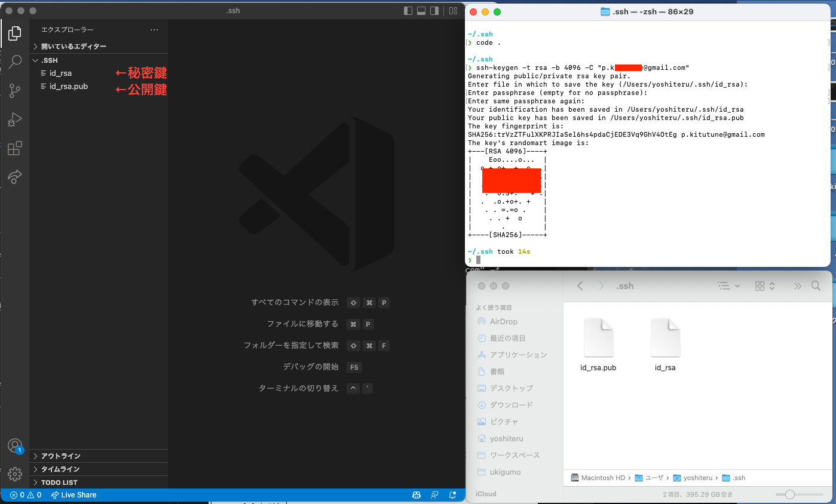Open the Finder toolbar overflow chevron menu

tap(797, 286)
